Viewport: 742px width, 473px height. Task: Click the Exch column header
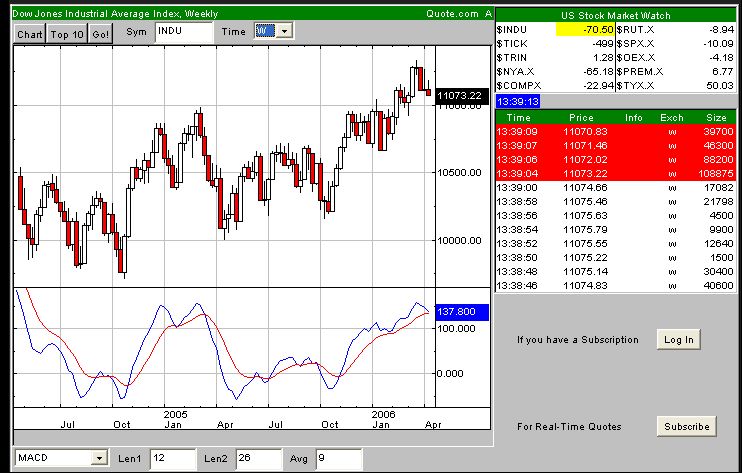point(671,118)
